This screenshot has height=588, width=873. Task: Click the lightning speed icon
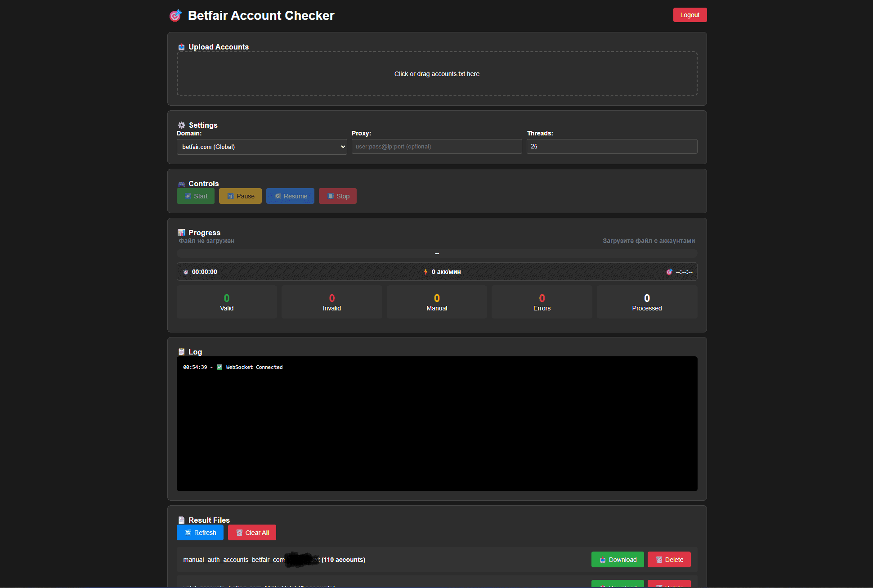425,272
